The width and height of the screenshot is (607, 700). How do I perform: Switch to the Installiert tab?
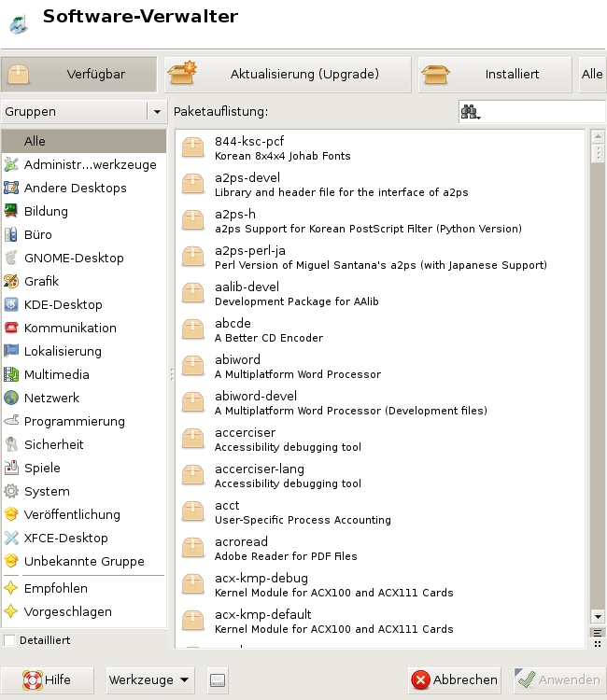pyautogui.click(x=495, y=74)
